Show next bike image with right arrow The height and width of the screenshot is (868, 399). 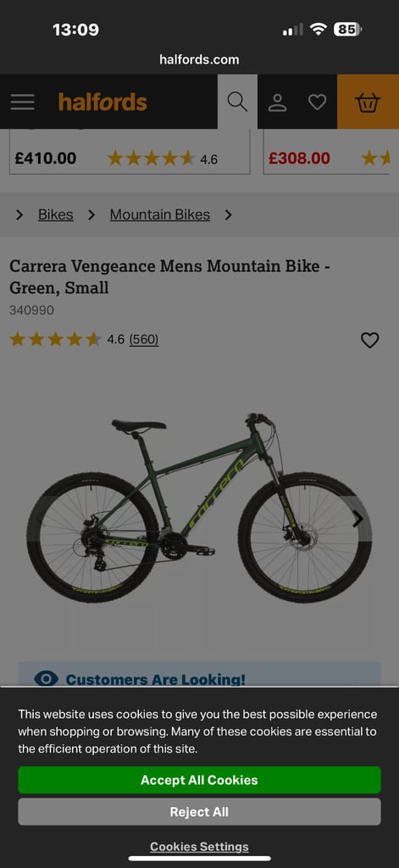[358, 519]
